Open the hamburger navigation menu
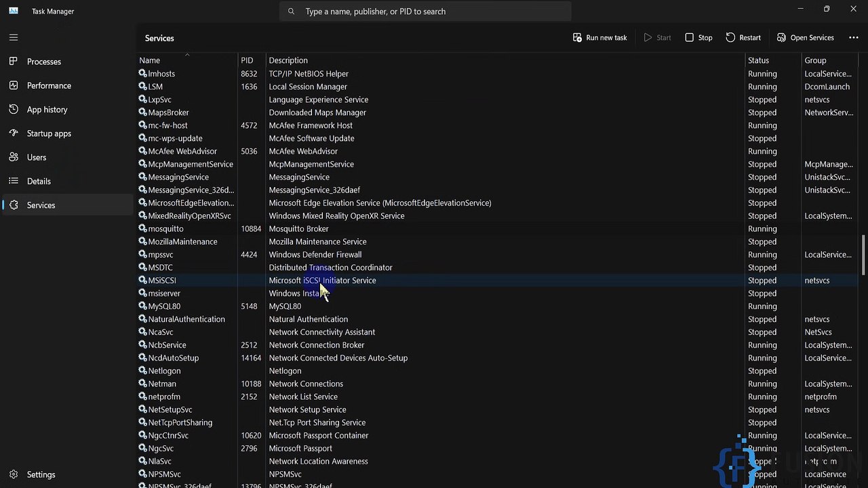This screenshot has width=868, height=488. tap(14, 37)
